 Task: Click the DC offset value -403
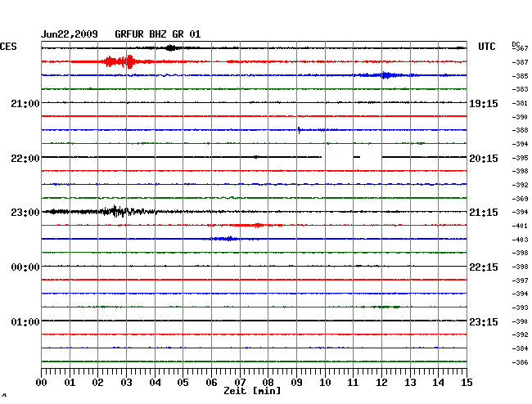520,240
